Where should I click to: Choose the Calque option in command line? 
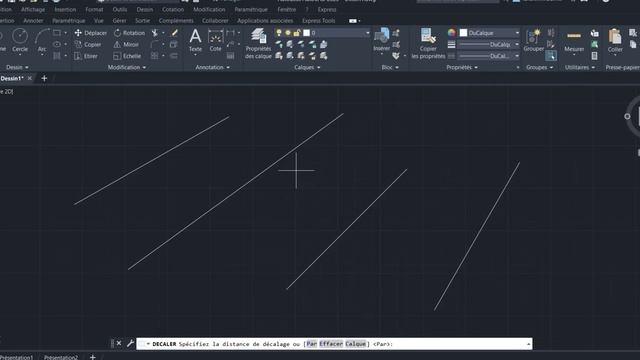coord(356,344)
